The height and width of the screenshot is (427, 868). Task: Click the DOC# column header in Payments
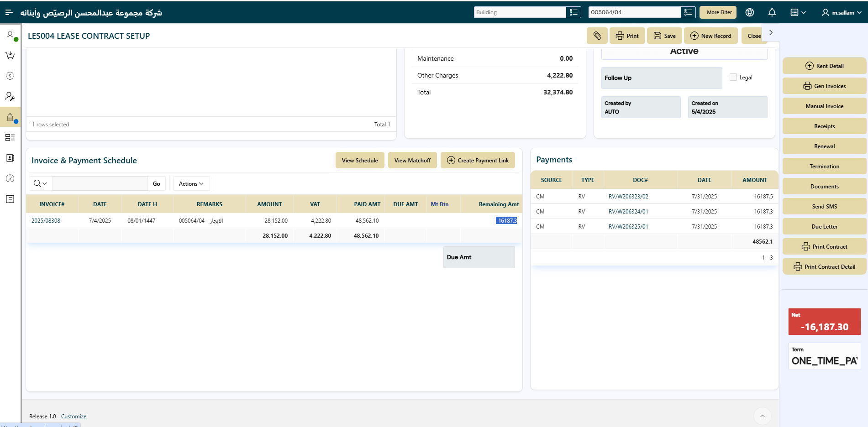[x=640, y=180]
